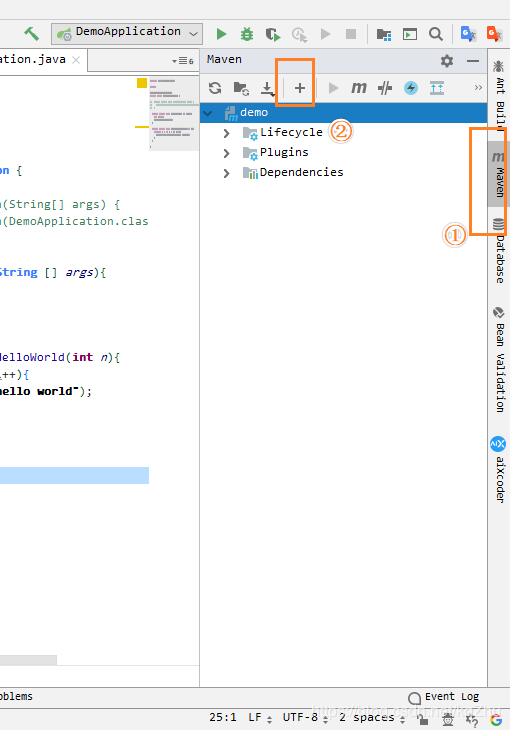The width and height of the screenshot is (515, 736).
Task: Open DemoApplication run configuration dropdown
Action: click(x=127, y=34)
